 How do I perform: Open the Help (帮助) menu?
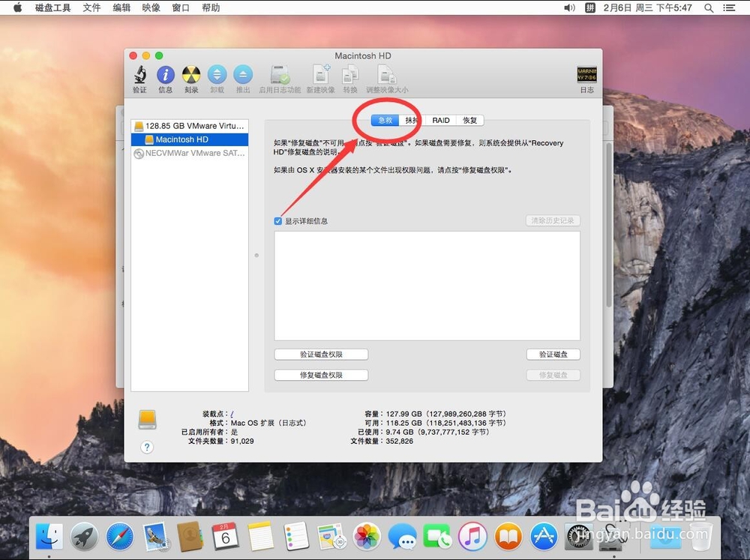(x=211, y=7)
